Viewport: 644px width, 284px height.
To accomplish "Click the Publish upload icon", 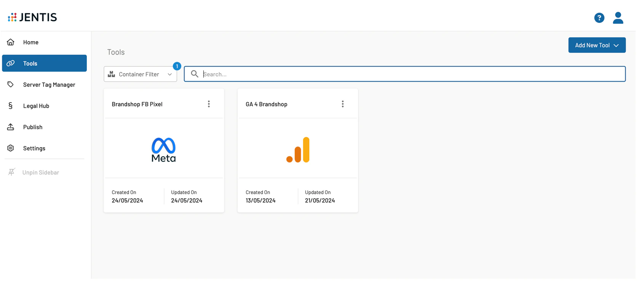I will click(x=11, y=127).
